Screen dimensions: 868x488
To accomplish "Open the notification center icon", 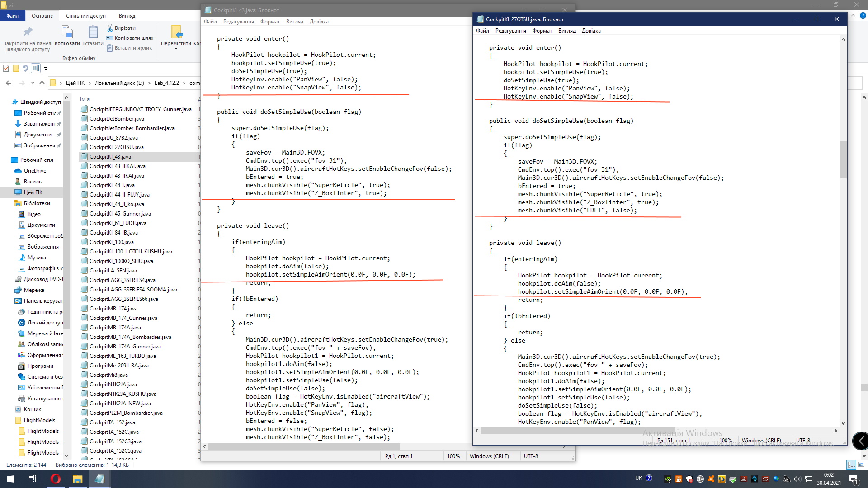I will 853,479.
